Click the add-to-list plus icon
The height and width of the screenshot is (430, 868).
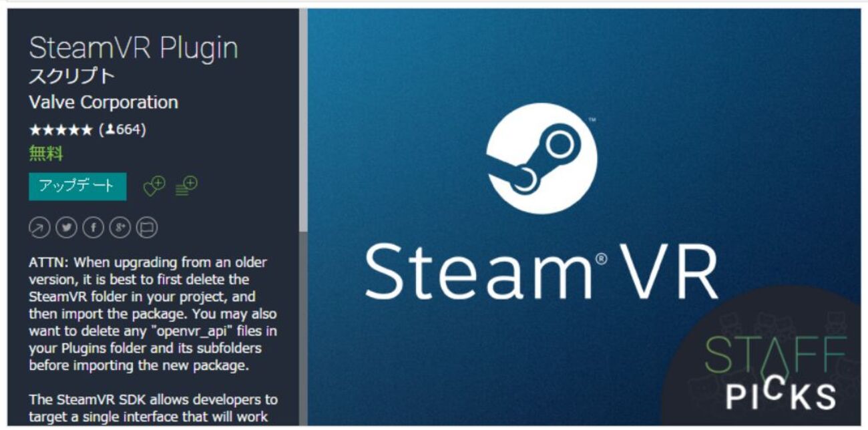tap(186, 186)
